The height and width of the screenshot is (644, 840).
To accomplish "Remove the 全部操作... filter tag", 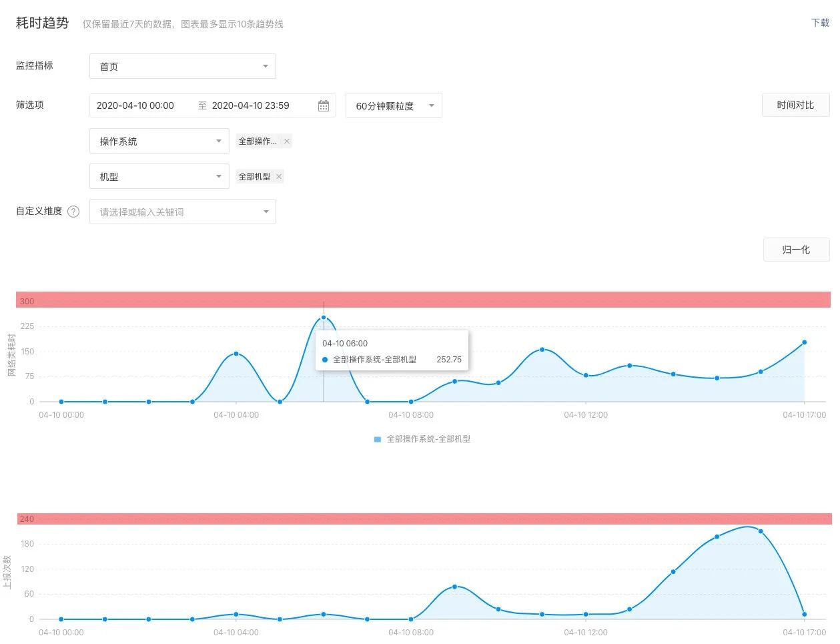I will tap(287, 141).
